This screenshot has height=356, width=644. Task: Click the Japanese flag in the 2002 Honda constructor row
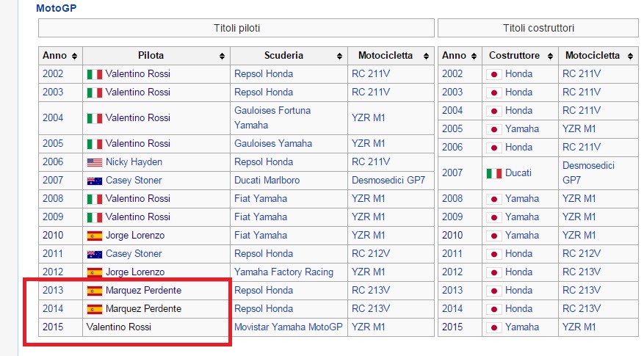click(x=493, y=74)
